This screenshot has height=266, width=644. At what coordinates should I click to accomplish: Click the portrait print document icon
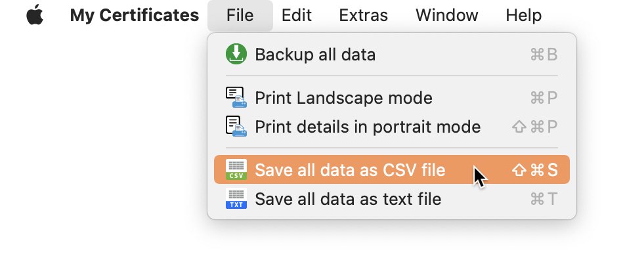236,126
